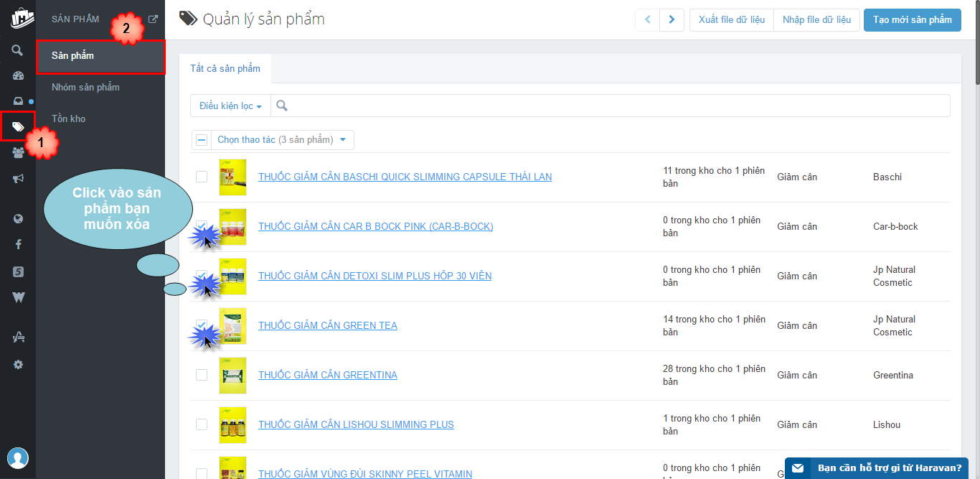Image resolution: width=980 pixels, height=479 pixels.
Task: Click the Baschi vendor cell
Action: 887,177
